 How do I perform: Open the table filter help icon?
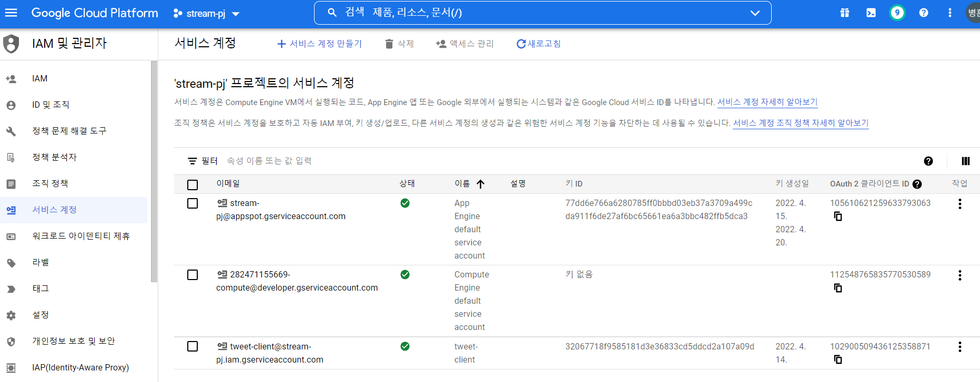point(928,161)
